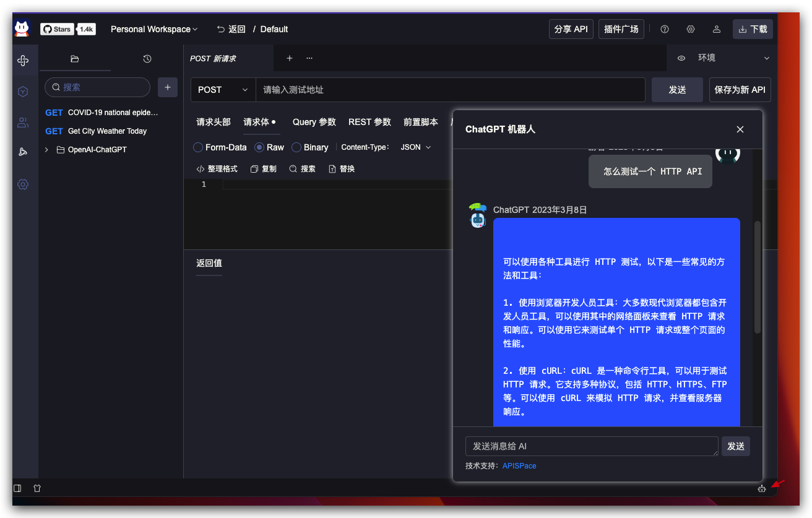
Task: Click the robot icon in status bar
Action: pos(762,488)
